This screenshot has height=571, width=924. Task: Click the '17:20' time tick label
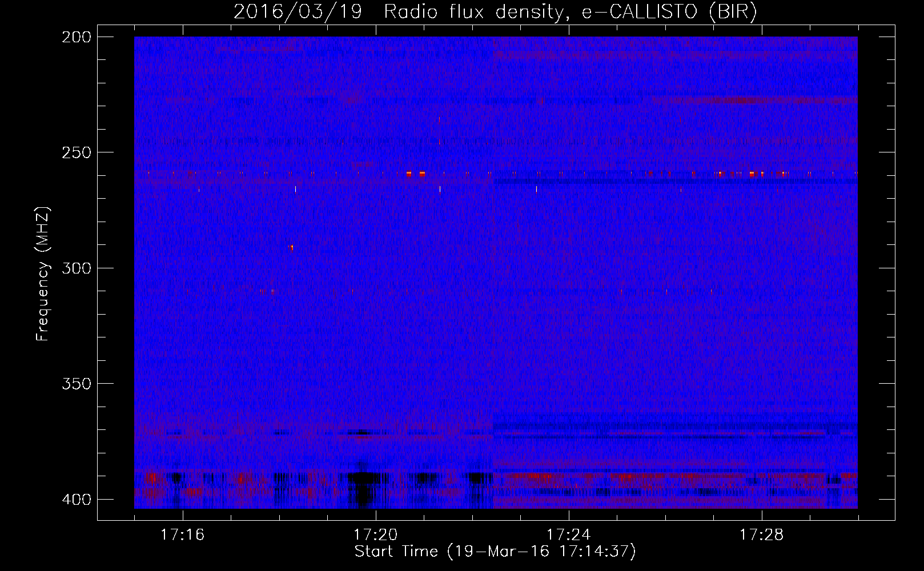tap(375, 535)
